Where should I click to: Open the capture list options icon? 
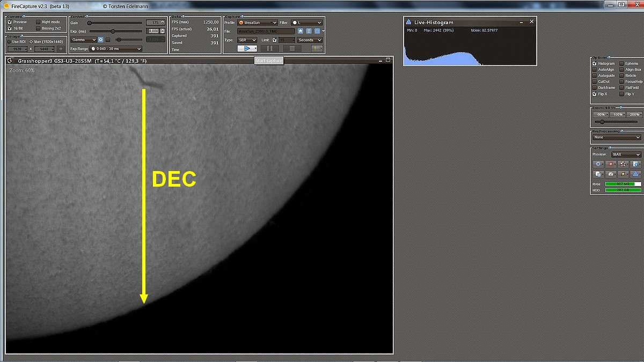pyautogui.click(x=317, y=48)
